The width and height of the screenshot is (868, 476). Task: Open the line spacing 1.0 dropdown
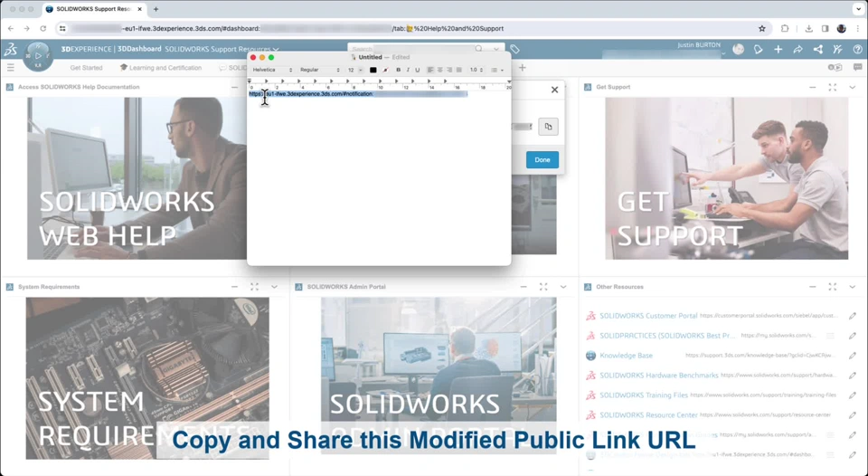(476, 70)
